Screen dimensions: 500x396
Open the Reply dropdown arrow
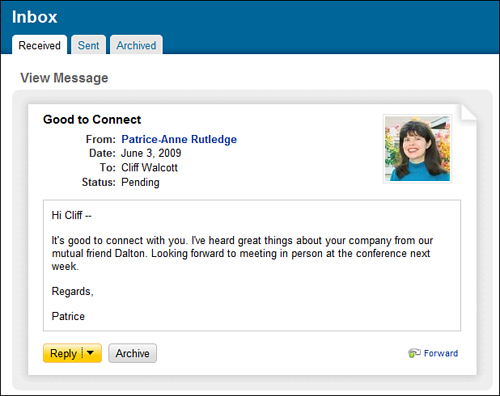[x=90, y=353]
